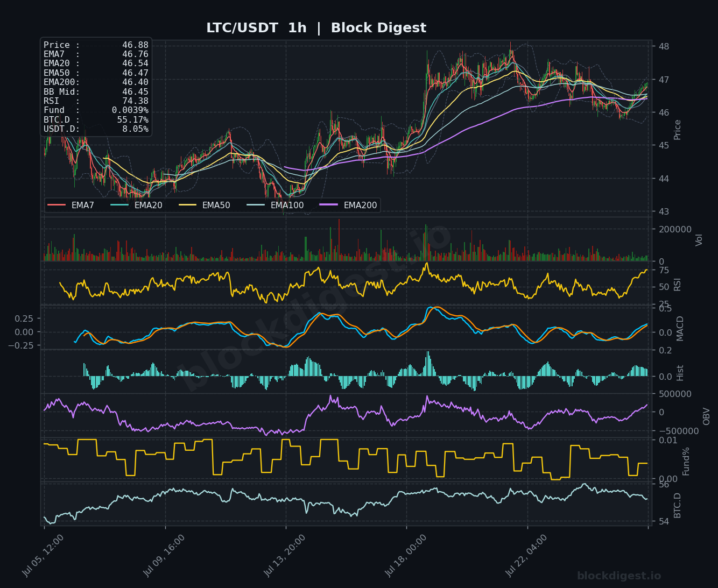The image size is (718, 588).
Task: Click the 200000 volume tick label
Action: click(x=675, y=229)
